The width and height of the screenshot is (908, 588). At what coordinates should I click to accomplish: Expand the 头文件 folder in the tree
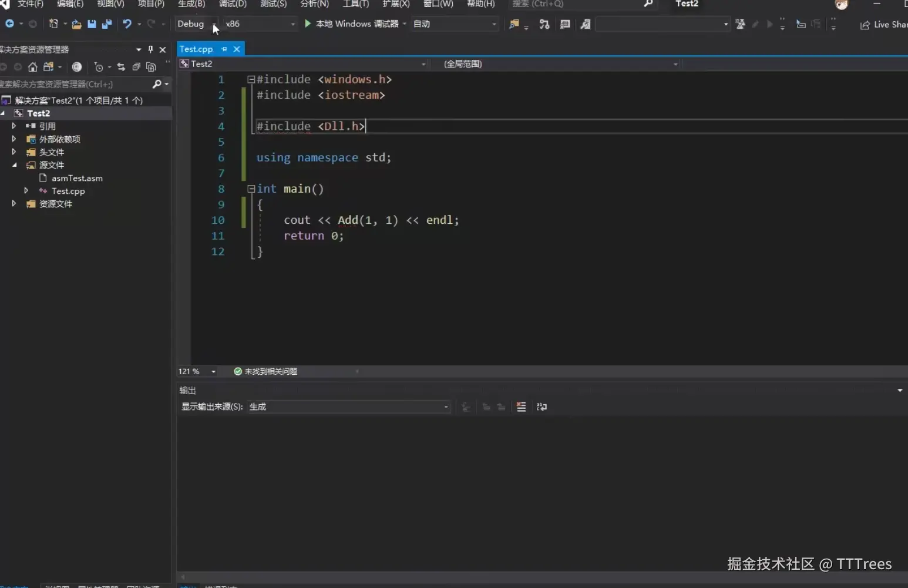pos(14,152)
